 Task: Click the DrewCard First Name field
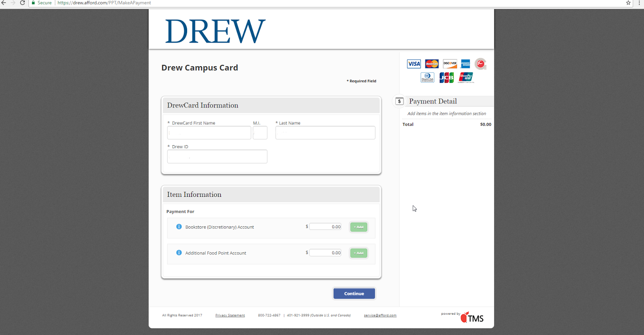209,133
